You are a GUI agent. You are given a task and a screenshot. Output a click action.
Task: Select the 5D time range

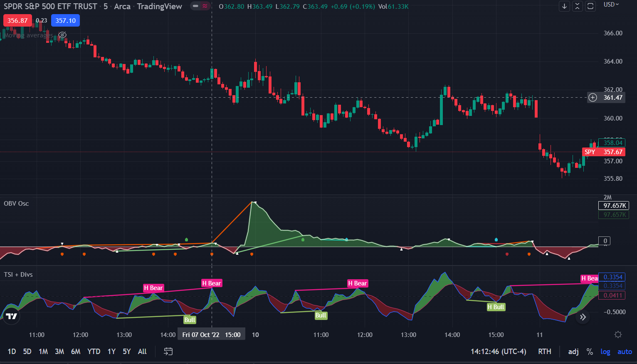[x=27, y=352]
